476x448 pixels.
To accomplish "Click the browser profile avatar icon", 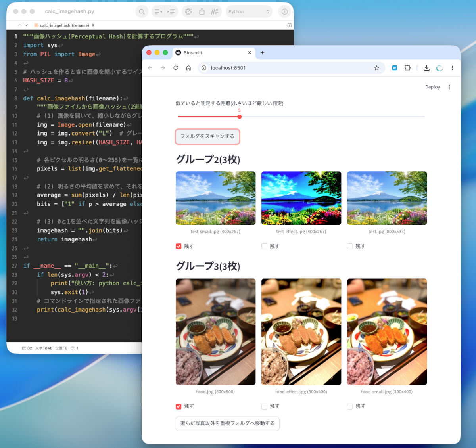I will (x=439, y=68).
